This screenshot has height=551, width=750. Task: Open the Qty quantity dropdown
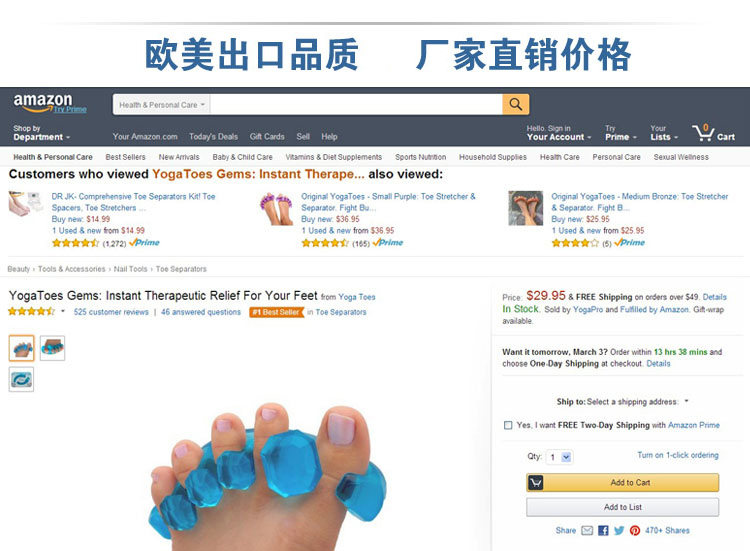560,457
